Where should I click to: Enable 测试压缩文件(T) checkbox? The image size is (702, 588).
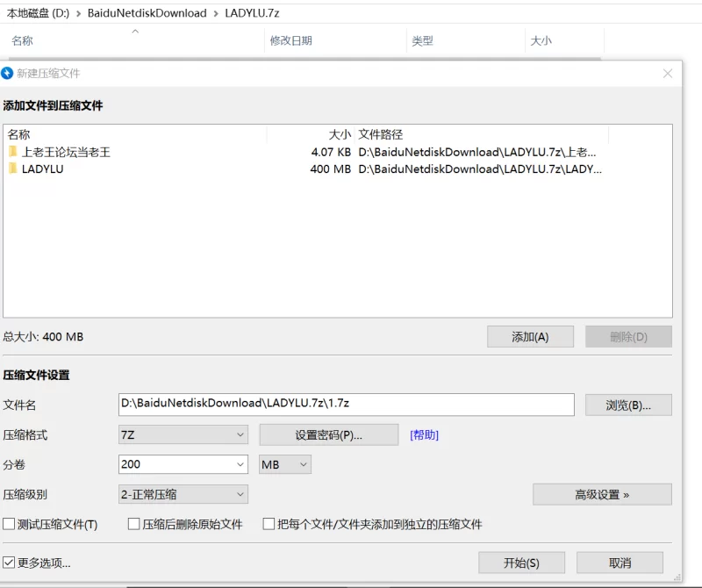pos(10,525)
